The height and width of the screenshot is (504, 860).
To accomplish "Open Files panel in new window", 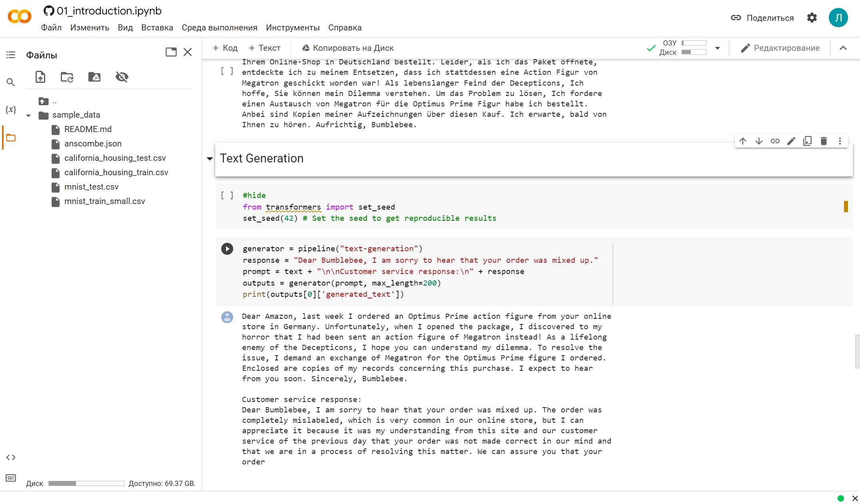I will [x=171, y=52].
